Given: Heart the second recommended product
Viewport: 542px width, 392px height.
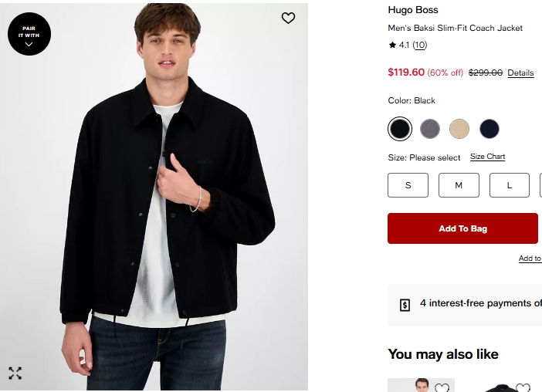Looking at the screenshot, I should [523, 388].
